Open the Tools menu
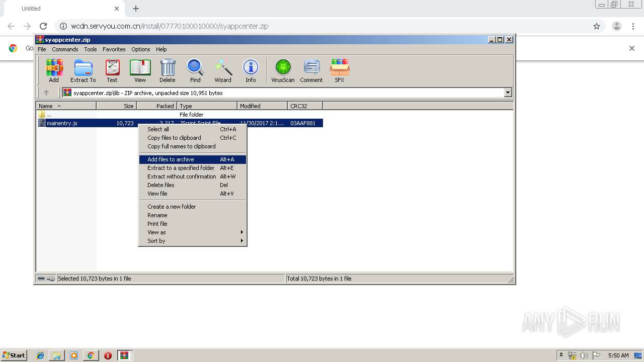 pos(91,49)
